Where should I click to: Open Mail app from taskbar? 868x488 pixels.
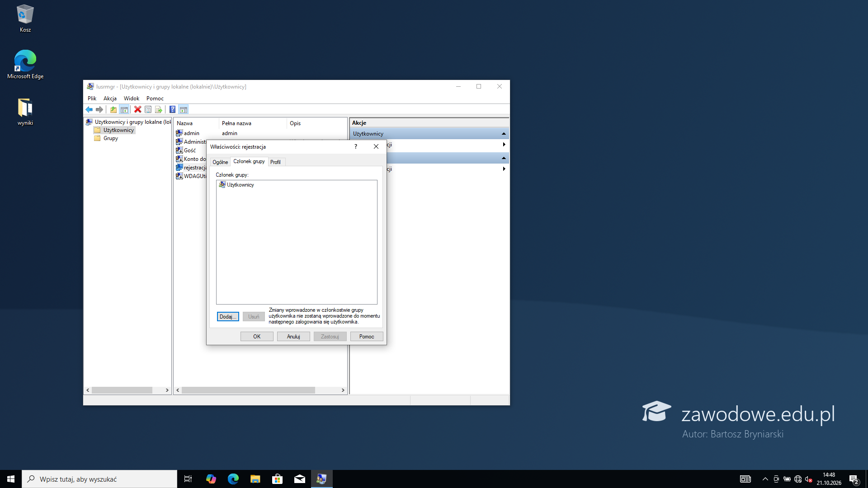click(300, 479)
